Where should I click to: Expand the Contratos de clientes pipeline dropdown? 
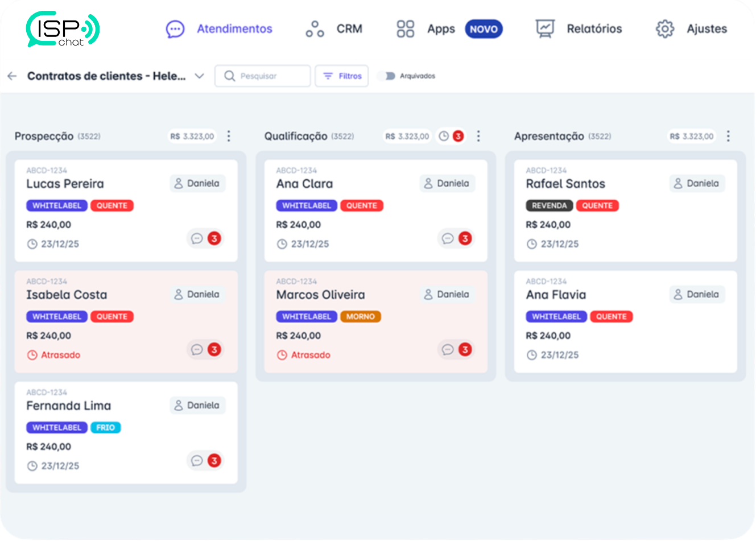199,76
